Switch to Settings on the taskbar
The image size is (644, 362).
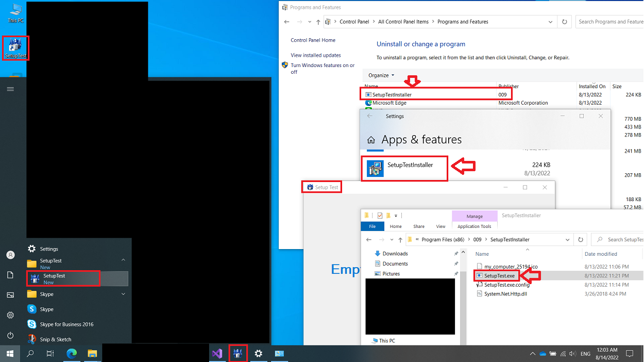point(259,354)
